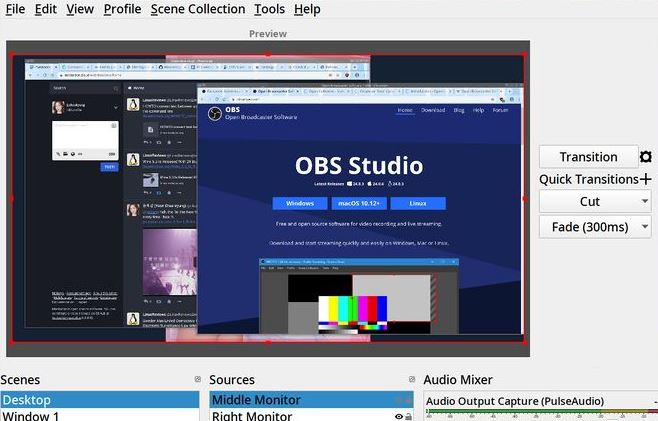Click the Audio Output Capture (PulseAudio) label
658x421 pixels.
pyautogui.click(x=514, y=401)
